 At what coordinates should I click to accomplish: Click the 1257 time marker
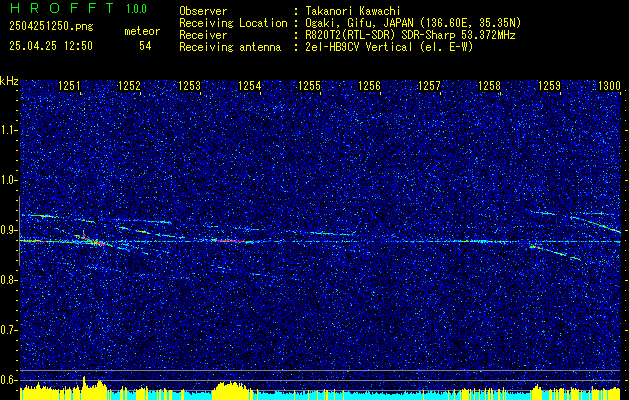429,86
